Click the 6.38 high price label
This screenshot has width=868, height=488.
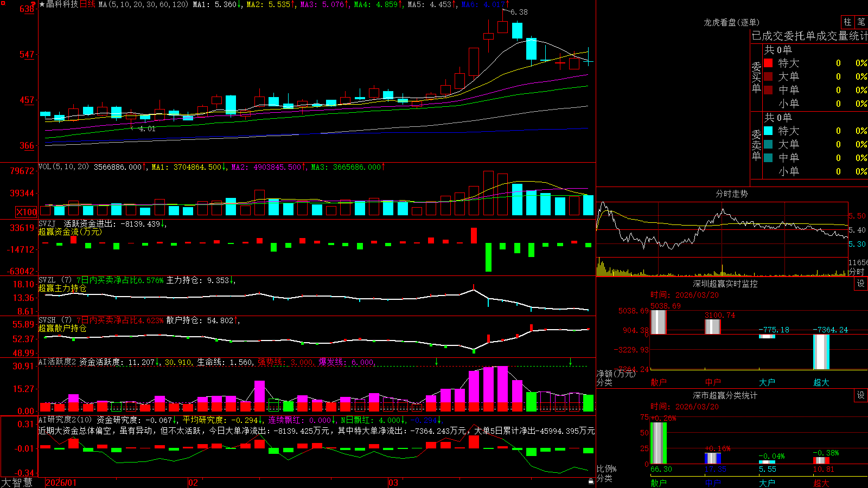[x=519, y=12]
